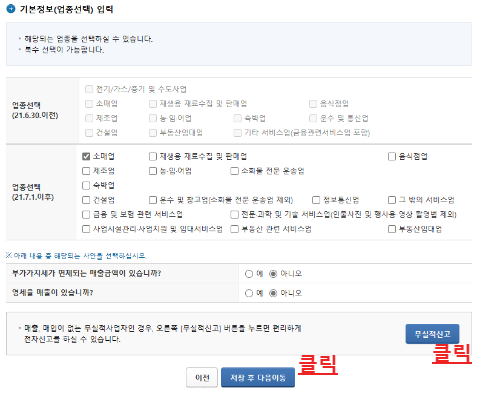Click disabled 음식점업 checkbox in 21.6.30.이전 section
This screenshot has width=500, height=395.
point(313,104)
